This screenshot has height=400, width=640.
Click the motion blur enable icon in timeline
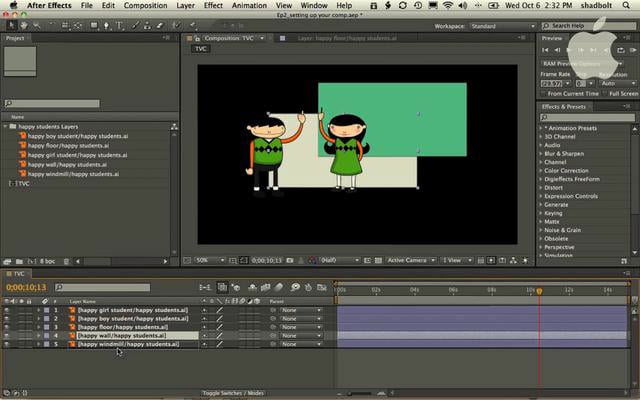pyautogui.click(x=279, y=287)
